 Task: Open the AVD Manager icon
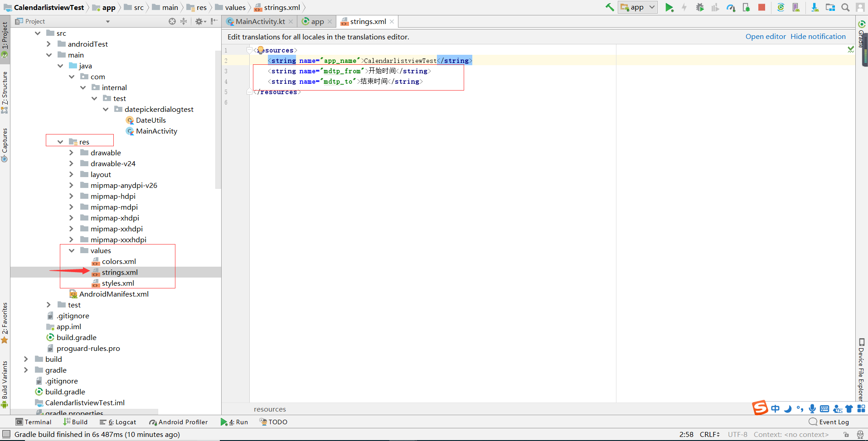pyautogui.click(x=796, y=7)
